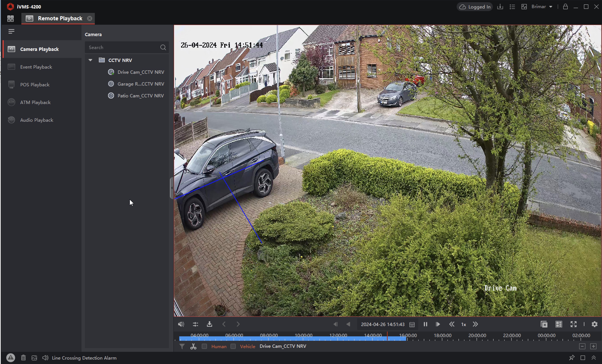Enable the Vehicle filter checkbox
Screen dimensions: 602x364
click(x=233, y=346)
